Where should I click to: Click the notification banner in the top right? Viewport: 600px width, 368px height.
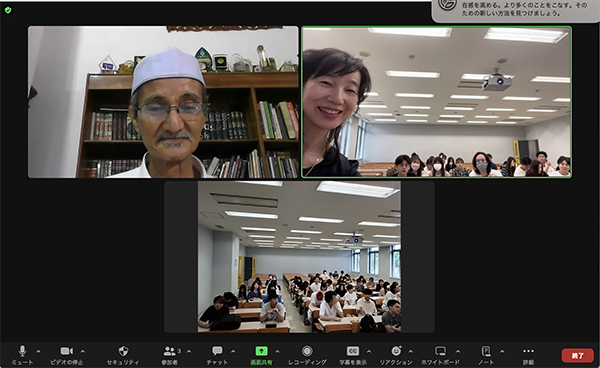[x=515, y=10]
